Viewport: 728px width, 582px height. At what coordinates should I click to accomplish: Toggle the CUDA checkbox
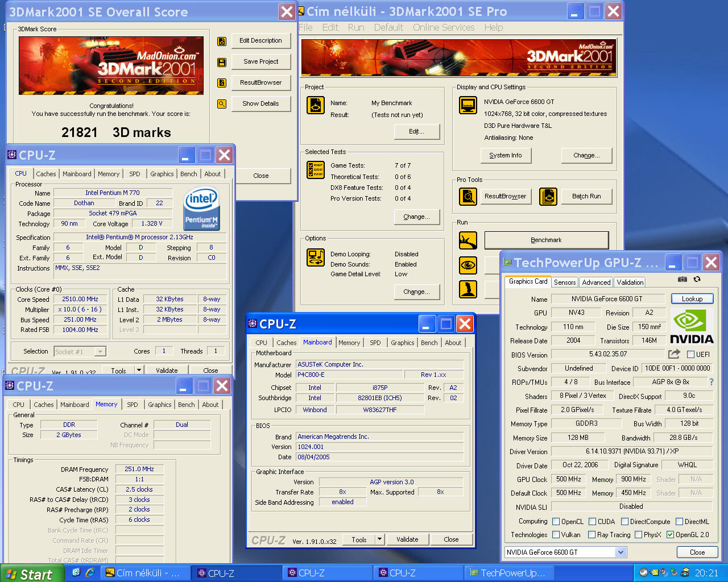(593, 522)
